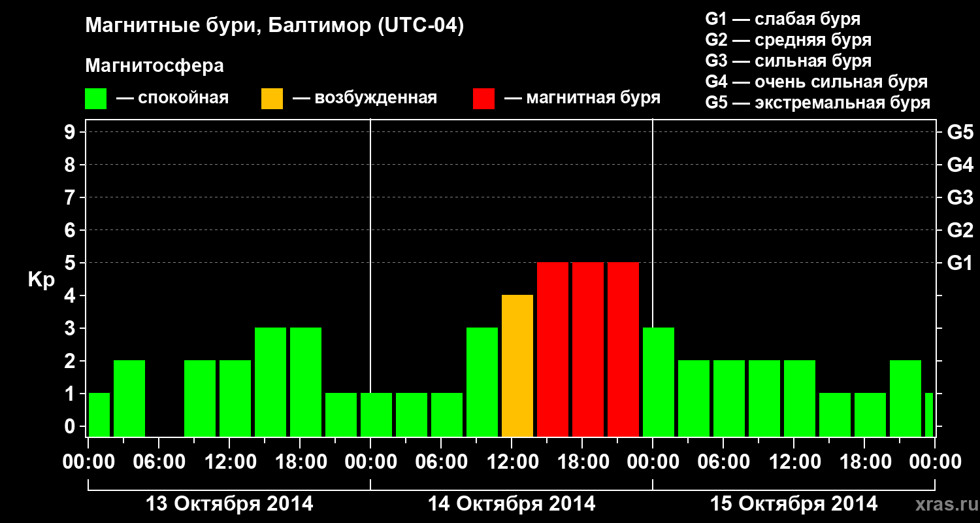Click legend line 'G4 — очень сильная буря'
Viewport: 980px width, 523px height.
[816, 82]
